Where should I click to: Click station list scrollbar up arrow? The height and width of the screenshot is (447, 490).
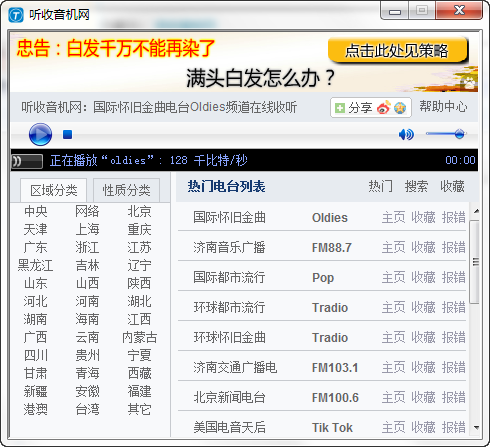tap(476, 211)
